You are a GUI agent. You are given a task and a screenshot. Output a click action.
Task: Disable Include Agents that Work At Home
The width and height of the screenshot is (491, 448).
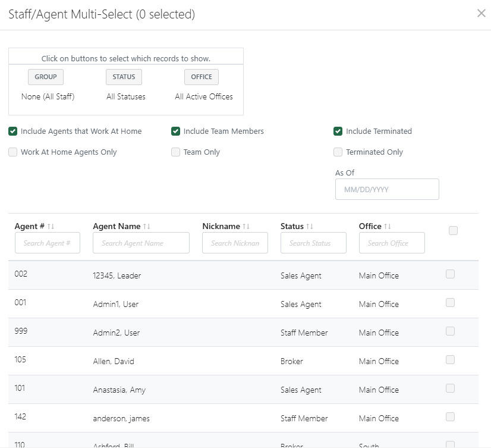tap(12, 131)
